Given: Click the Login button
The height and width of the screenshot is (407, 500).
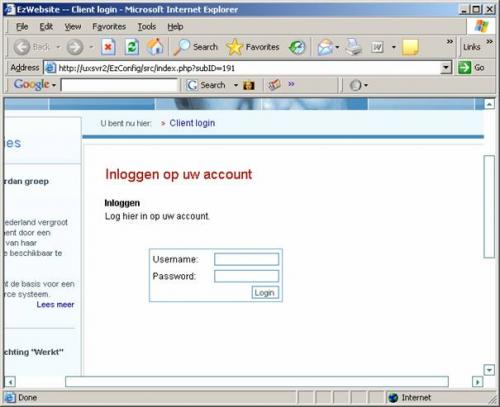Looking at the screenshot, I should pos(265,293).
